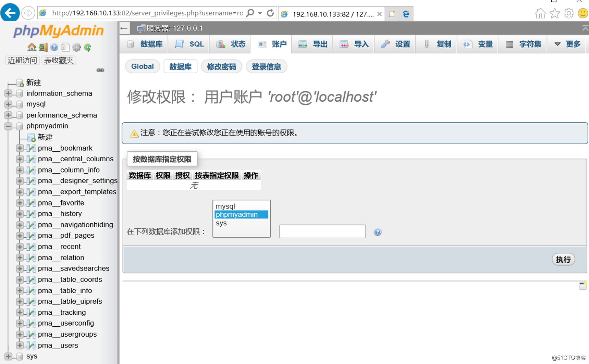Expand pma__users table node

pos(20,345)
